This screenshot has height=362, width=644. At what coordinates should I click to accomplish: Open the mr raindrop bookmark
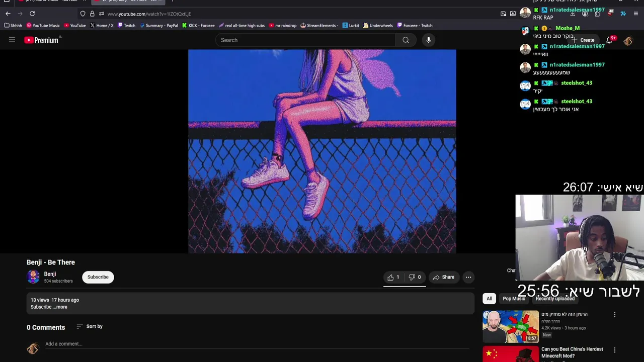click(283, 26)
